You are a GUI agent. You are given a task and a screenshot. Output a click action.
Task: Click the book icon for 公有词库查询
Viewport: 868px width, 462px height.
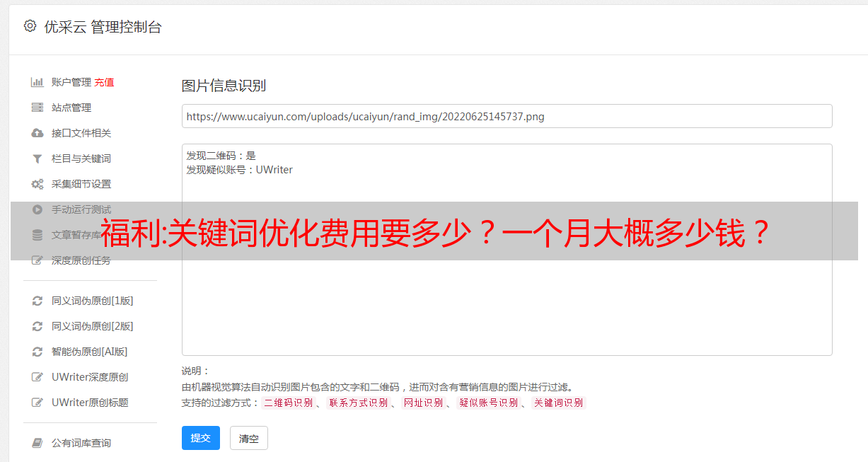tap(37, 443)
